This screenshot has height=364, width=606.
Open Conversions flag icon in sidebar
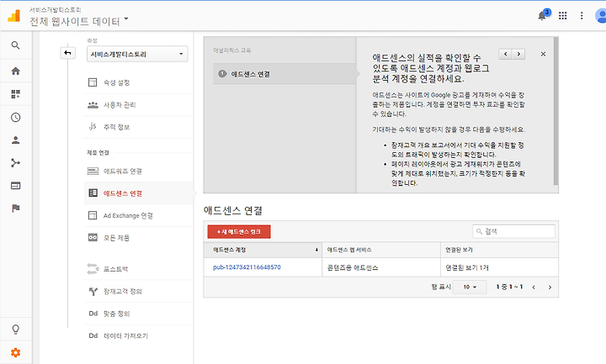[x=15, y=208]
